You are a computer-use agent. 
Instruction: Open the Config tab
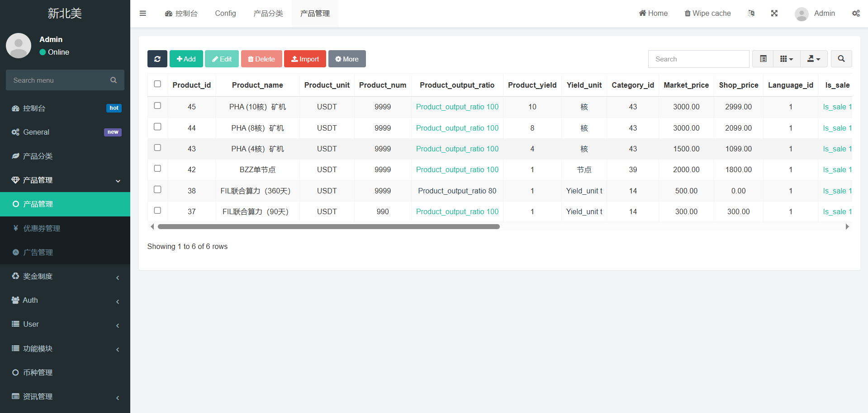pos(225,14)
